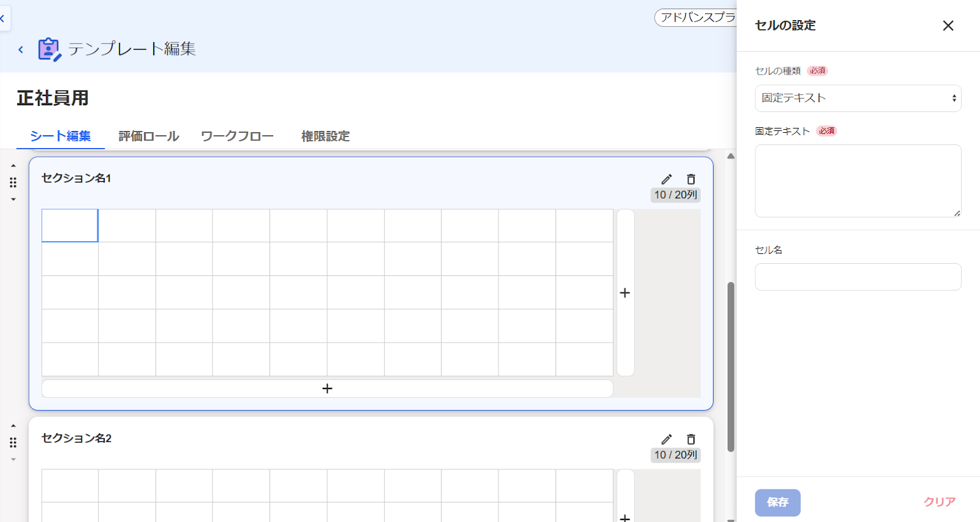Edit section セクション名1 with pencil icon

pos(666,179)
